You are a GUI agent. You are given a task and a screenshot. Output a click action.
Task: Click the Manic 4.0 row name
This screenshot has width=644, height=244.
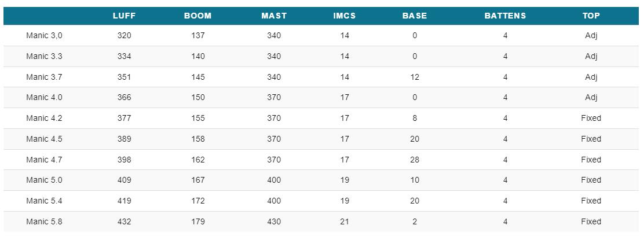tap(45, 98)
